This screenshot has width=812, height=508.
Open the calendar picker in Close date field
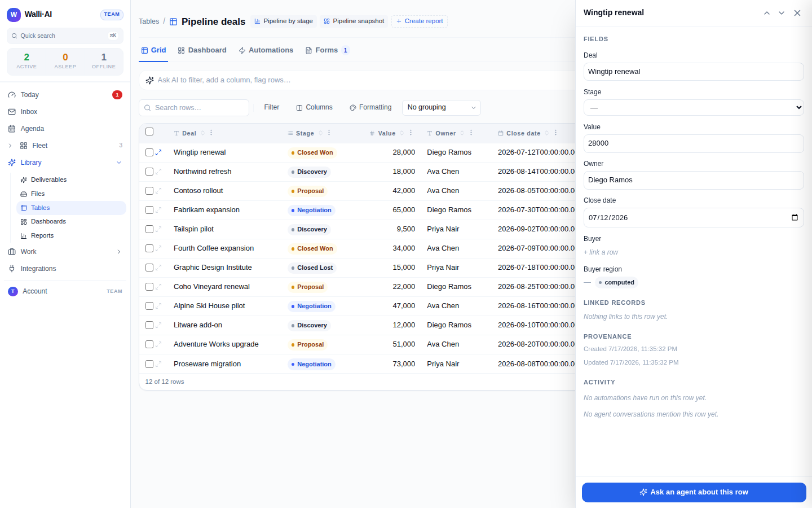tap(795, 218)
